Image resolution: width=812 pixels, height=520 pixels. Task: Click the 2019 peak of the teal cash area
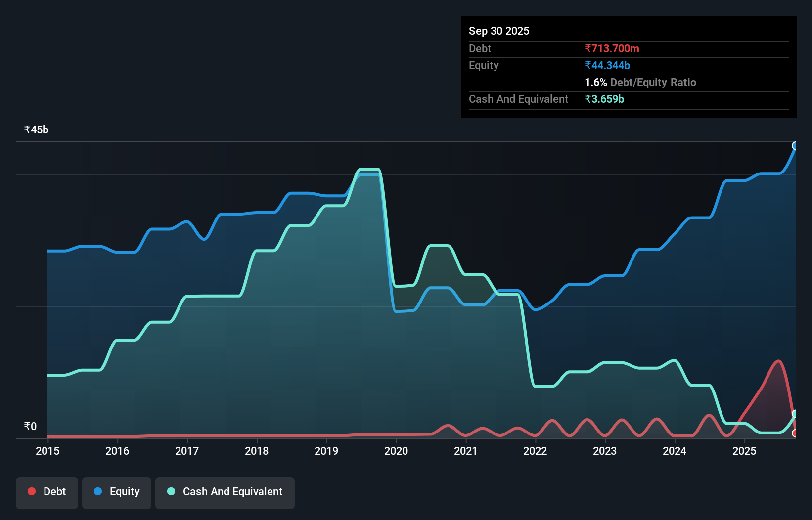coord(368,169)
